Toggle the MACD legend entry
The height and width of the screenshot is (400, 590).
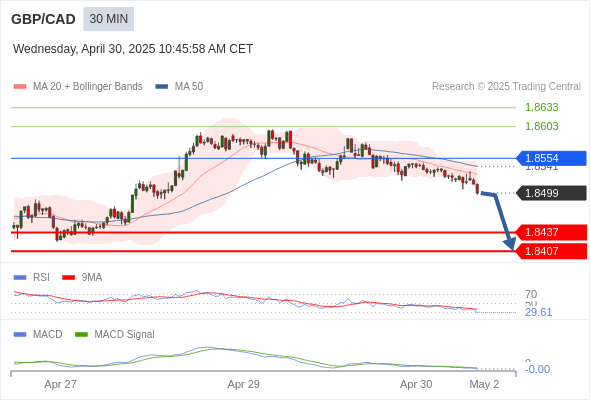point(38,334)
